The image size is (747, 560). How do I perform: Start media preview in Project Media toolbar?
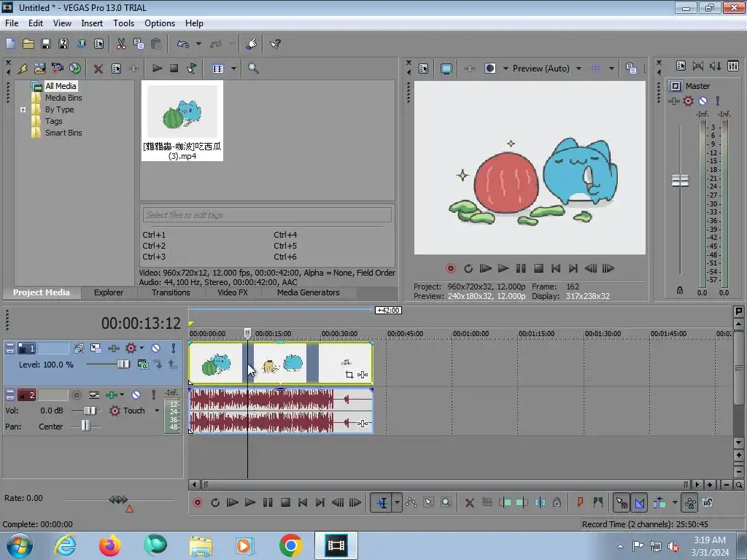(157, 69)
